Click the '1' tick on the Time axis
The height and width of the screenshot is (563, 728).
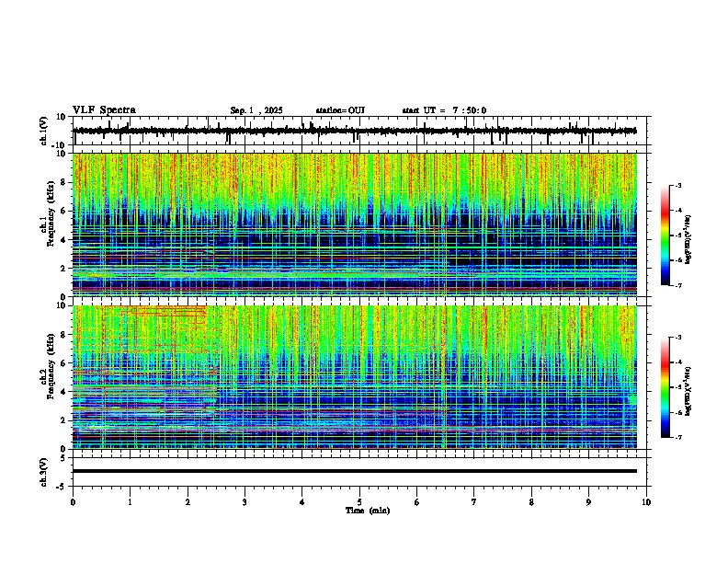(130, 502)
